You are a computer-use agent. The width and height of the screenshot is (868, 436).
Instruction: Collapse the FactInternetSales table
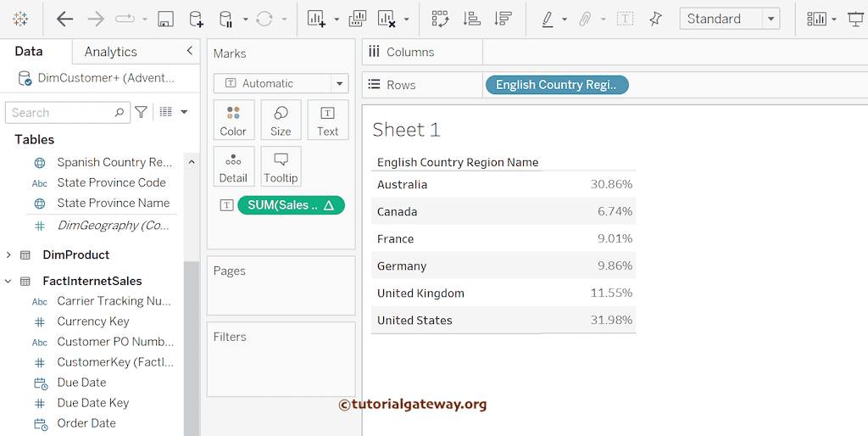point(9,281)
